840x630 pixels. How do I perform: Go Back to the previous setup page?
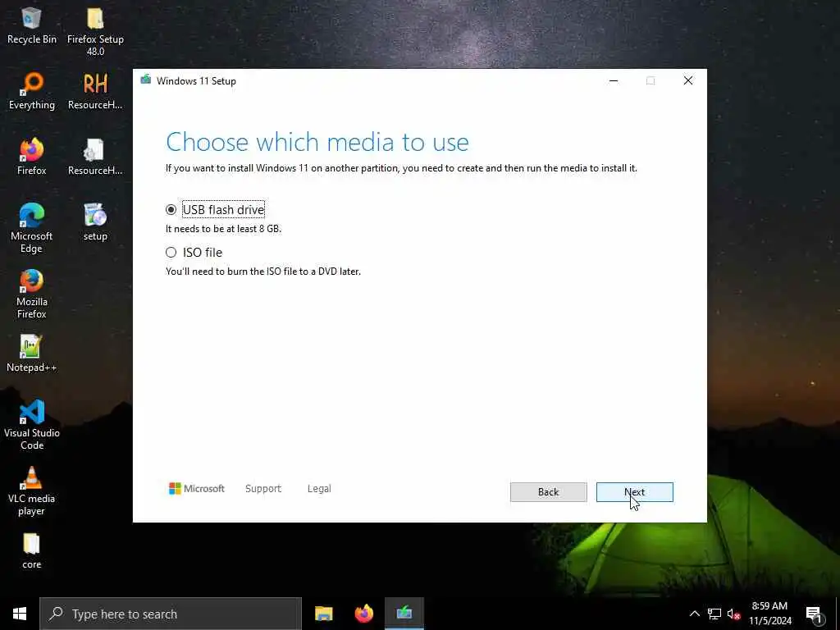548,492
